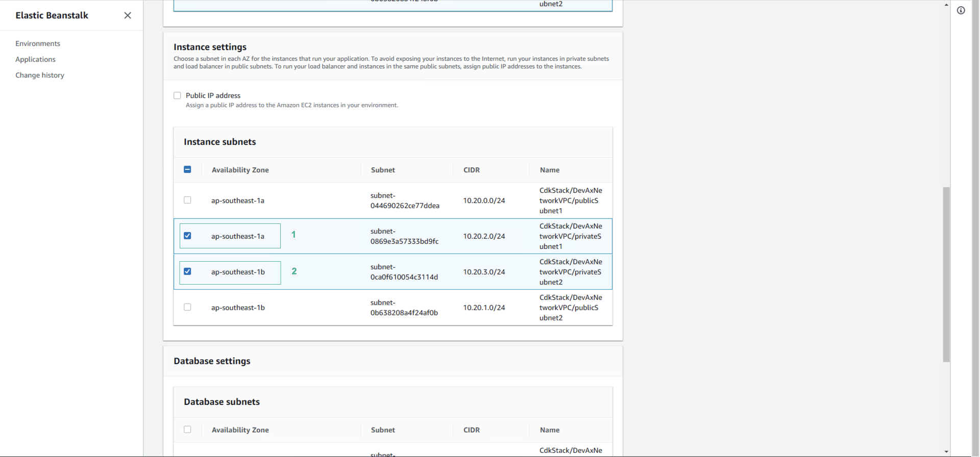
Task: Click ap-southeast-1a in the 10.20.0.0/24 row
Action: coord(238,200)
